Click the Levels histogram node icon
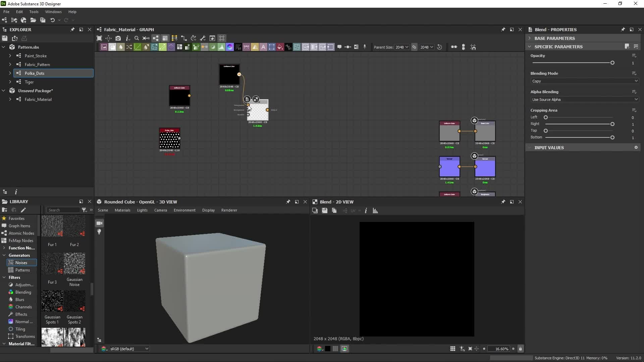Viewport: 644px width, 362px height. point(221,47)
